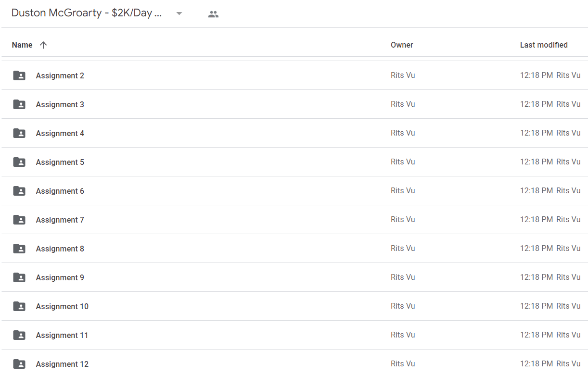Click the Assignment 12 folder icon
588x375 pixels.
pos(19,364)
